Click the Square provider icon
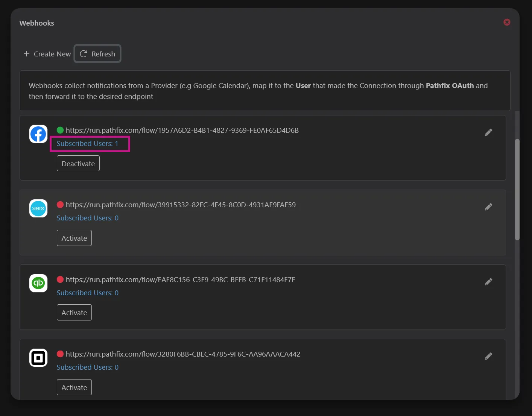Image resolution: width=532 pixels, height=416 pixels. [38, 358]
